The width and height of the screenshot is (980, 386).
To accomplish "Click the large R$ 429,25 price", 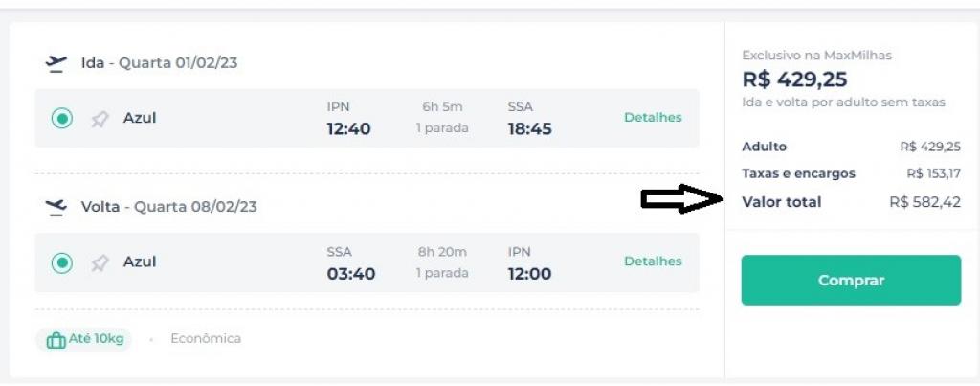I will [x=794, y=79].
